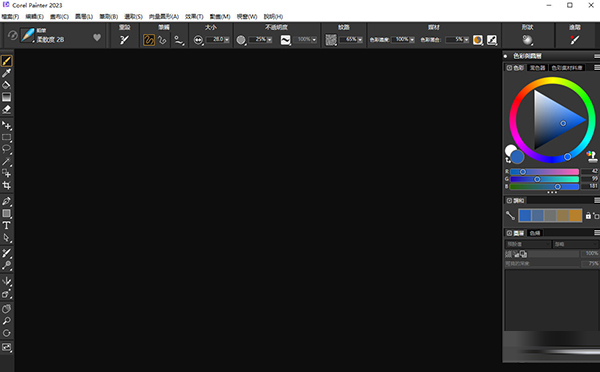Select the Eraser tool
The height and width of the screenshot is (372, 600).
tap(7, 109)
